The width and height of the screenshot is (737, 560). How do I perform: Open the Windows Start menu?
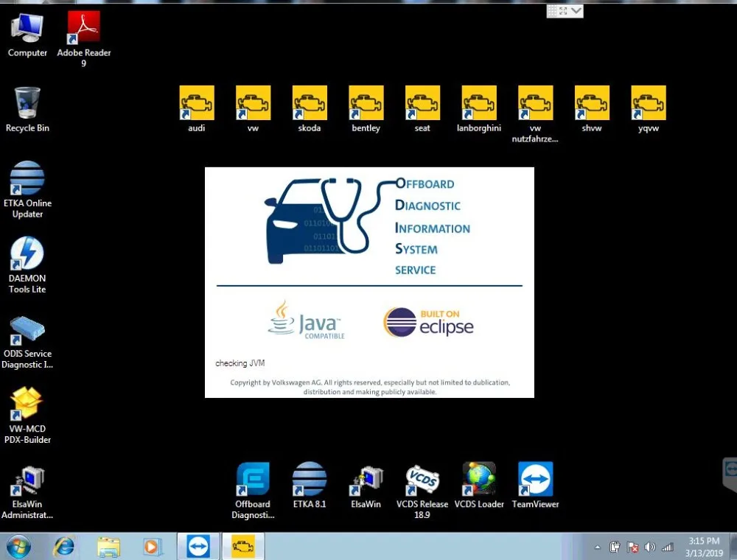19,547
